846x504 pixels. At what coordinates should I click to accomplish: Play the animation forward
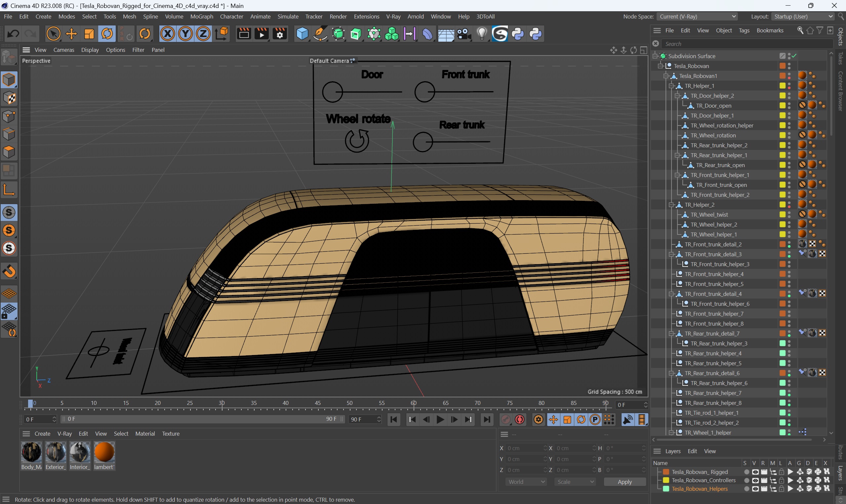coord(440,419)
